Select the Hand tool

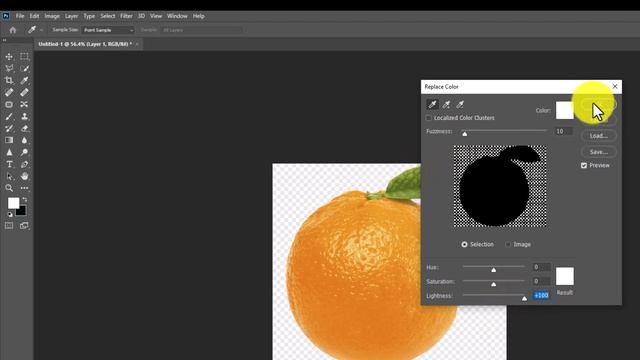(24, 176)
